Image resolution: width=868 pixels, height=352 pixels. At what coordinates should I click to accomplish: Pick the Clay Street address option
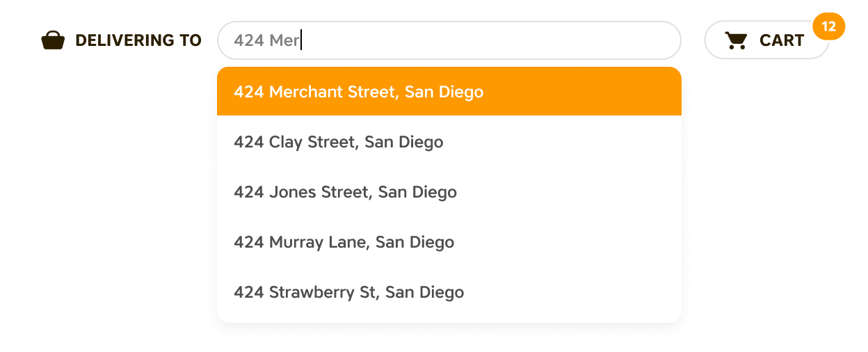point(449,142)
